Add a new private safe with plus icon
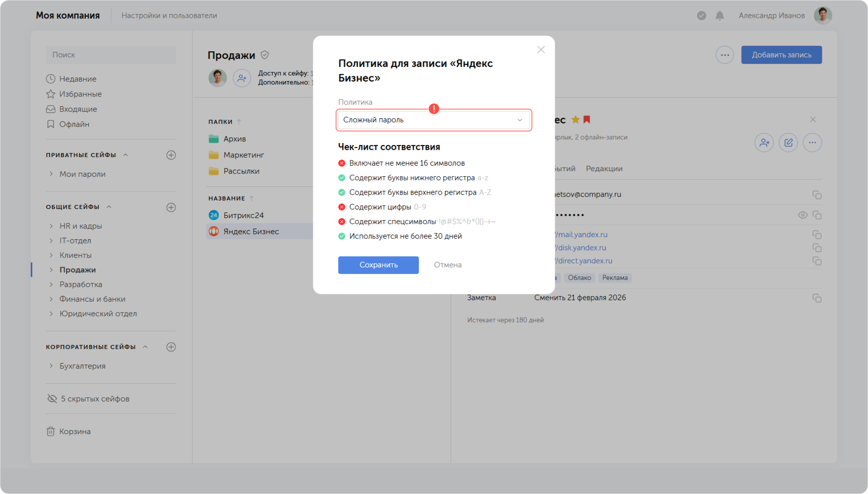The height and width of the screenshot is (494, 868). (x=171, y=155)
